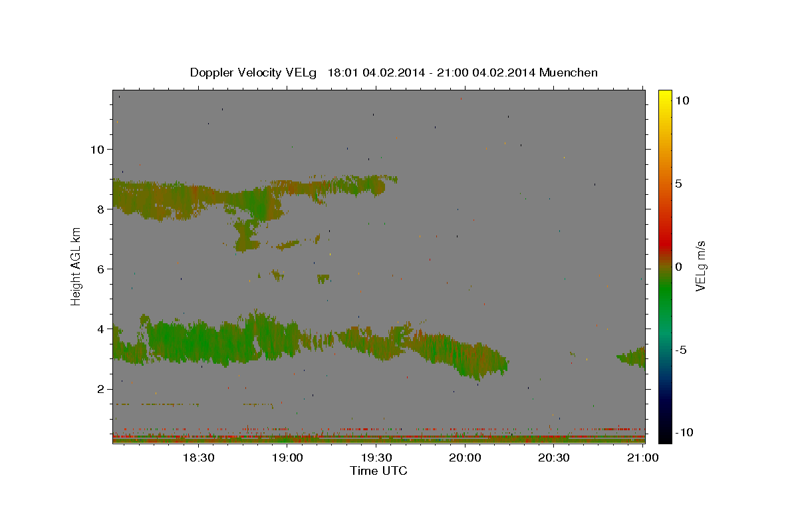Click the 'VELg m/s' colorbar title

[701, 266]
